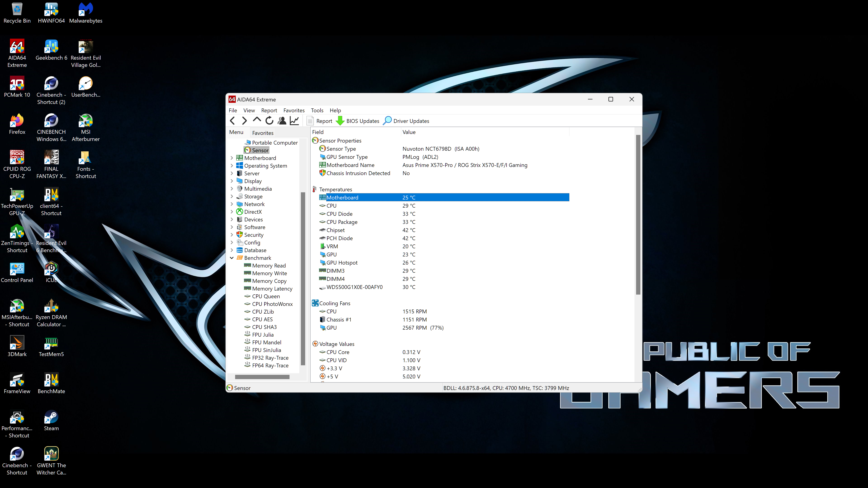Select the Software tree item
Viewport: 868px width, 488px height.
251,227
